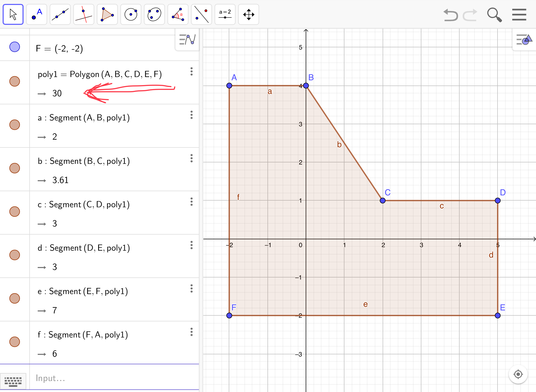Select the Line through two points tool
Screen dimensions: 536x392
tap(60, 14)
